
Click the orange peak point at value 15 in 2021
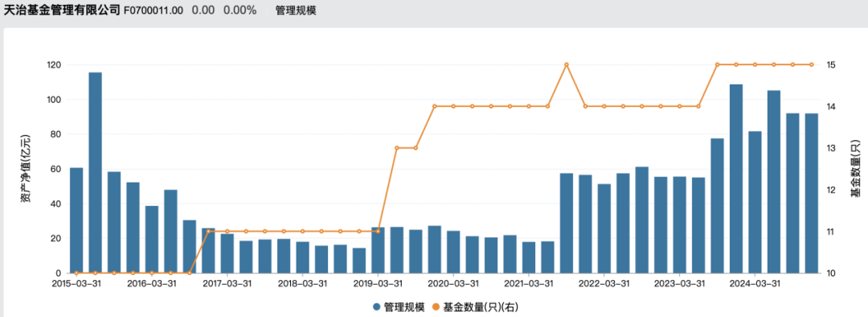[567, 65]
